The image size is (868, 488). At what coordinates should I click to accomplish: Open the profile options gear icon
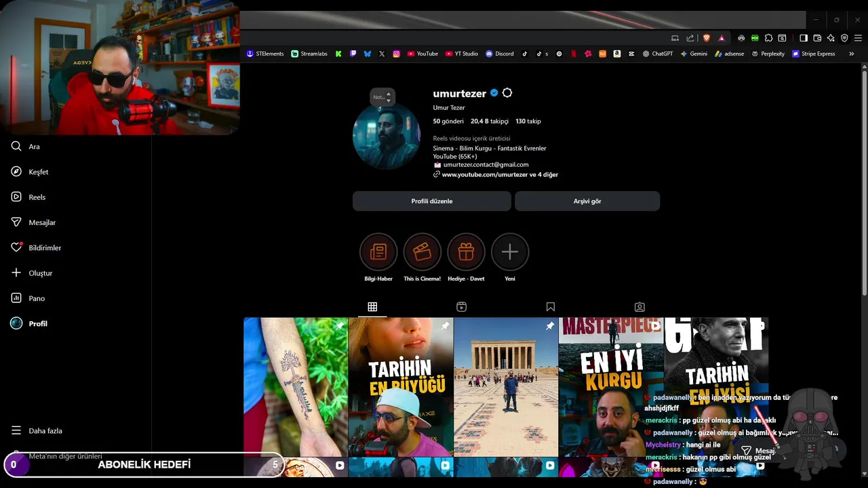pyautogui.click(x=507, y=93)
